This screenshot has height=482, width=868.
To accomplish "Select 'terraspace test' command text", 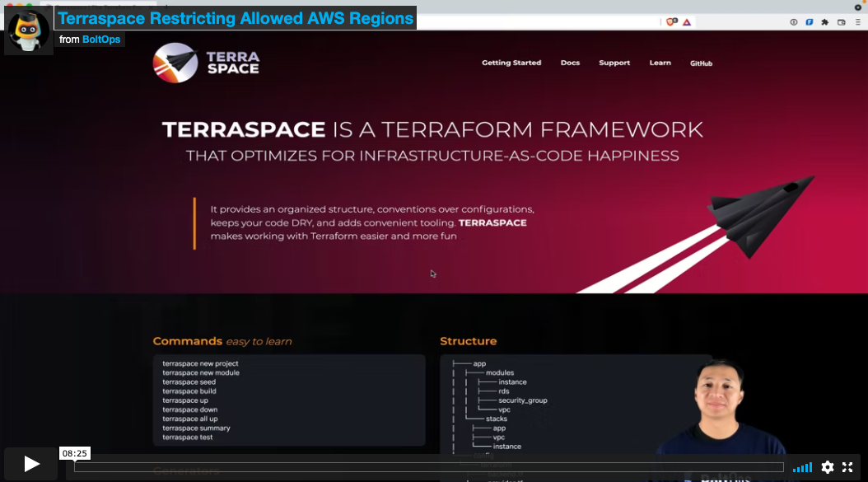I will click(187, 438).
